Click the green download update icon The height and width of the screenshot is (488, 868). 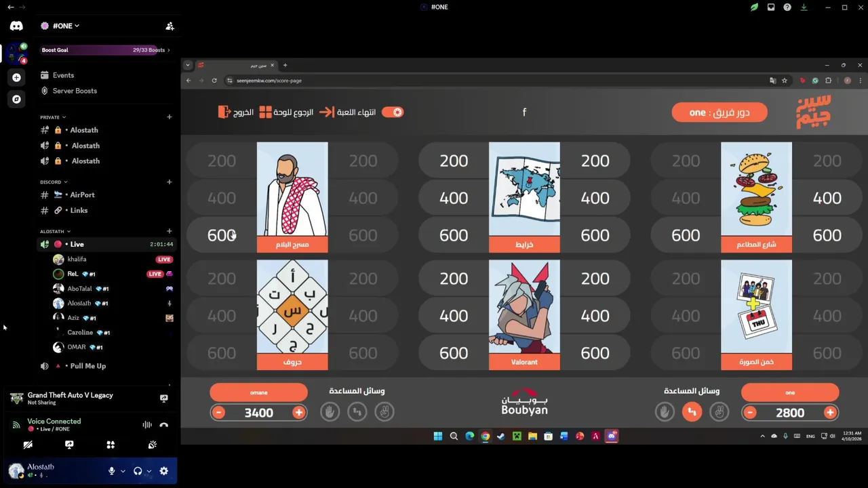(804, 7)
